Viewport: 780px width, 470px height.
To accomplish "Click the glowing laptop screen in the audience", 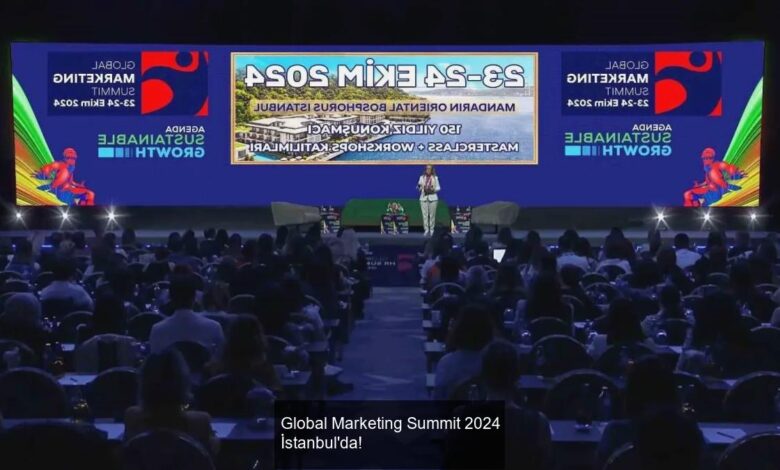I will point(499,255).
